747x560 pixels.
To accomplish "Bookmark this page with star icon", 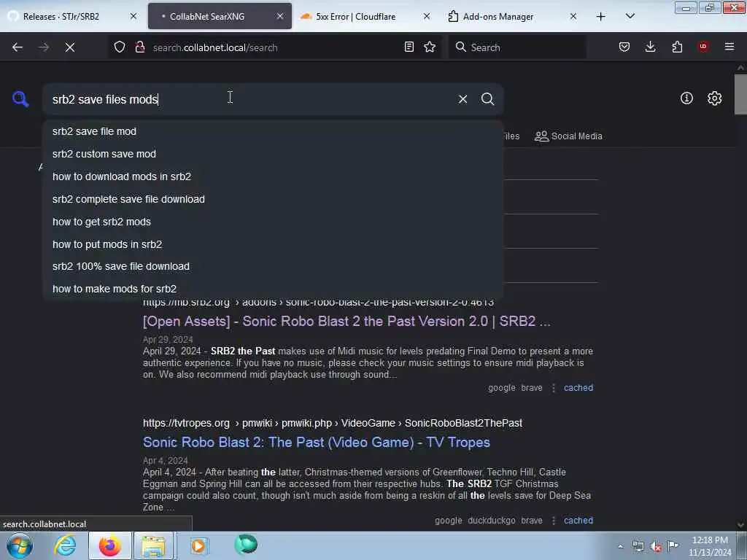I will coord(430,47).
